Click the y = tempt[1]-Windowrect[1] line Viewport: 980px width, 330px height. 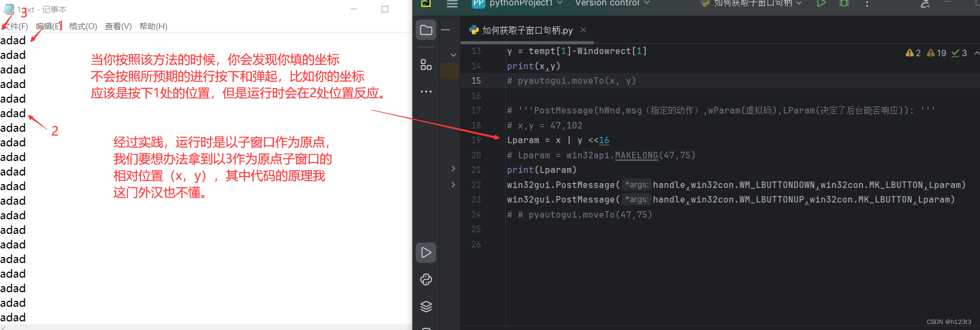577,51
